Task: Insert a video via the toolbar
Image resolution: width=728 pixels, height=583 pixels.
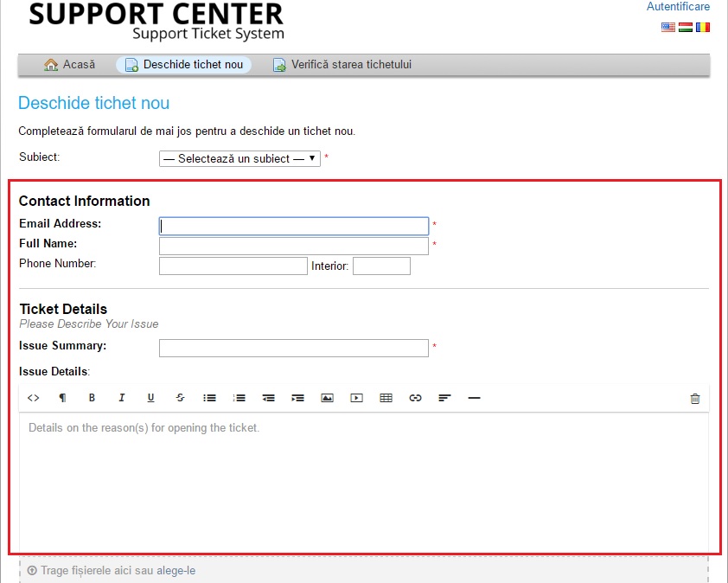Action: (356, 398)
